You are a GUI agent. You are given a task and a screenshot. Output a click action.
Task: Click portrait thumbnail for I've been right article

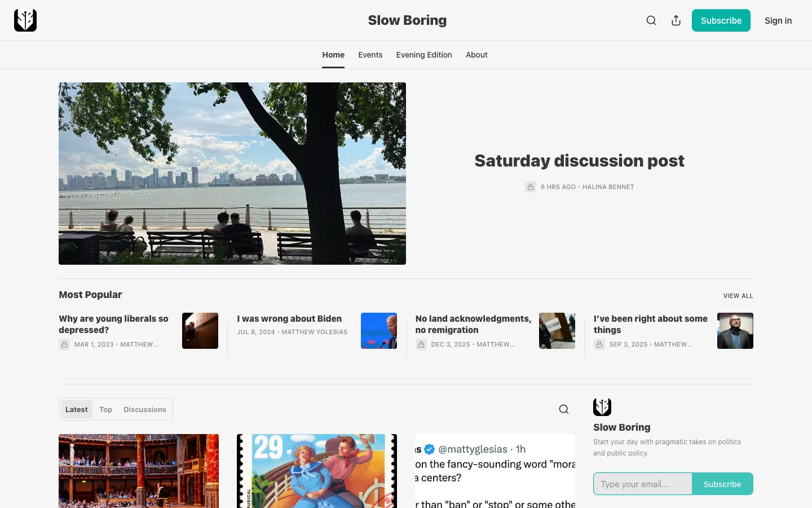735,331
